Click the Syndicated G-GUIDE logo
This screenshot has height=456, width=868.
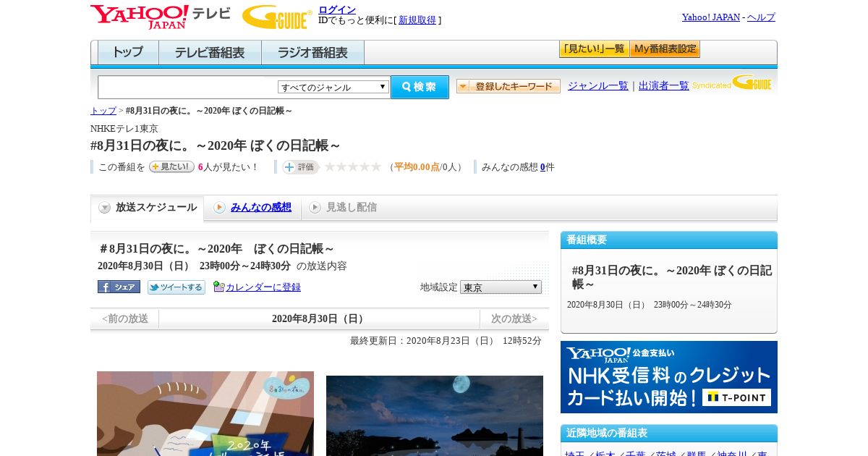click(x=732, y=83)
